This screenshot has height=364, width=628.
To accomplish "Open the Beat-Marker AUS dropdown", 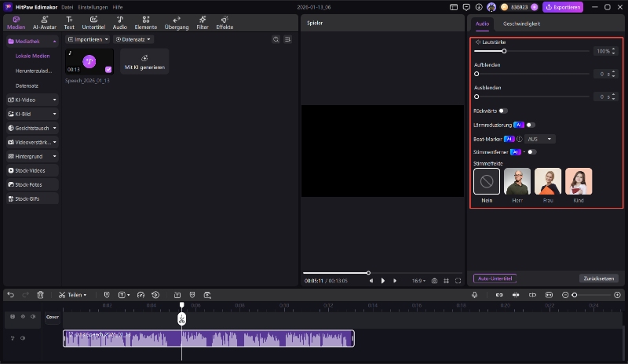I will click(541, 139).
